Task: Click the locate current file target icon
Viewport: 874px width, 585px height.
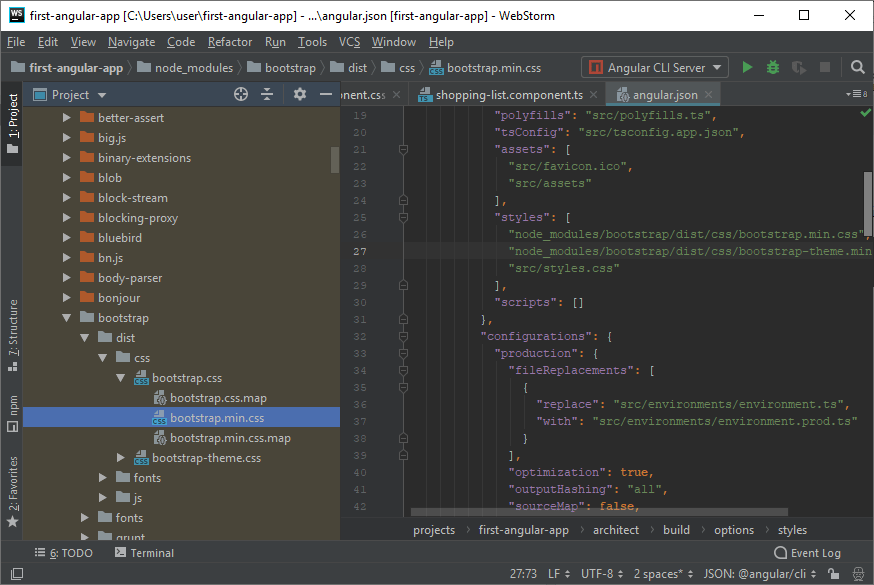Action: tap(240, 94)
